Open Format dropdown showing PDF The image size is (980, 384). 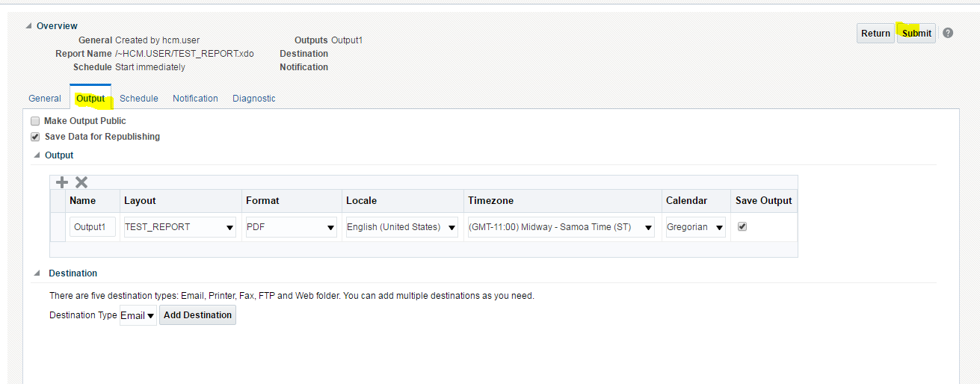coord(292,227)
